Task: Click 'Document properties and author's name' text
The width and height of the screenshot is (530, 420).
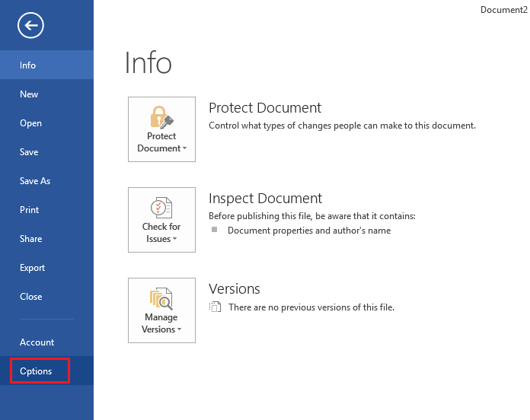Action: (309, 231)
